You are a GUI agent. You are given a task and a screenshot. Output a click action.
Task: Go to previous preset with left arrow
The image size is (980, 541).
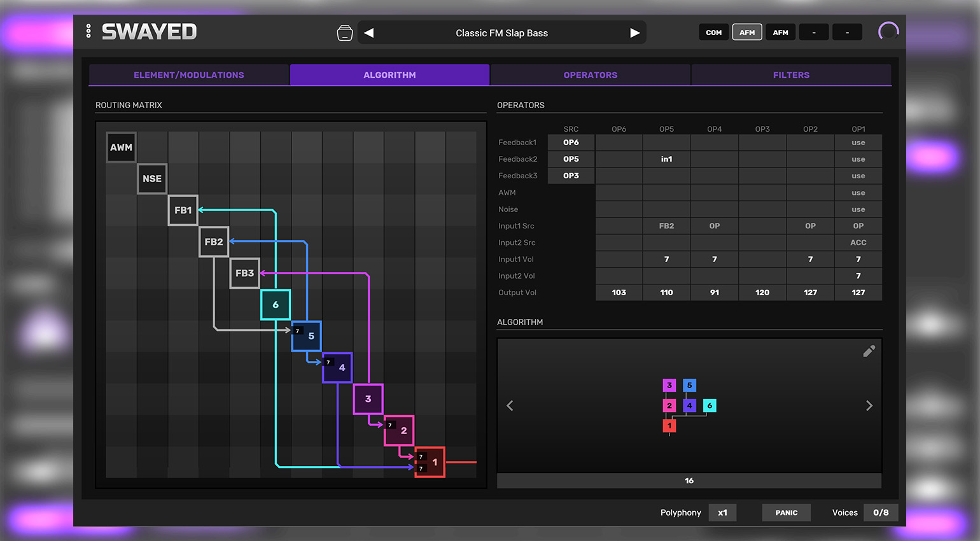point(369,33)
